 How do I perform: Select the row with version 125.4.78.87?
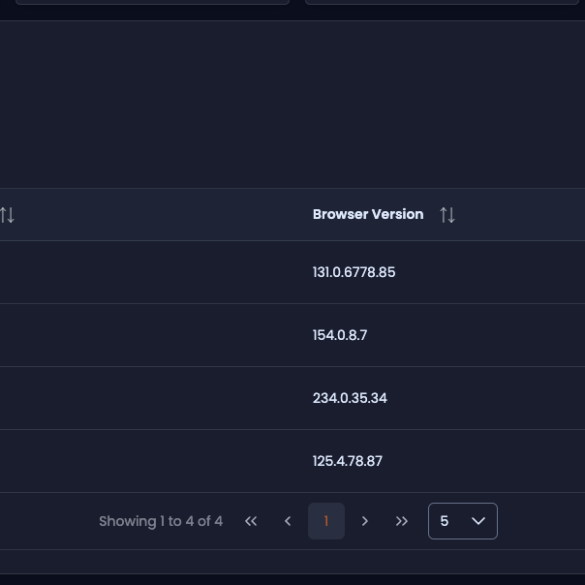pos(292,461)
